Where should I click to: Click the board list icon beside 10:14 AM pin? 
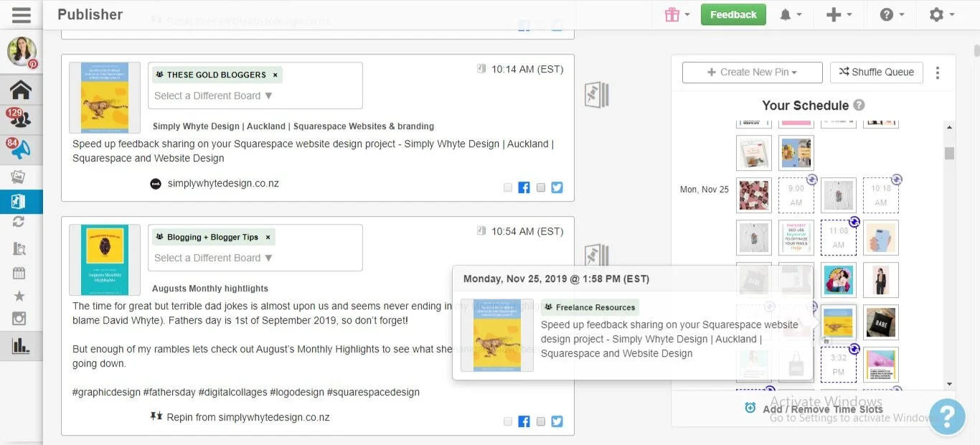(x=597, y=95)
